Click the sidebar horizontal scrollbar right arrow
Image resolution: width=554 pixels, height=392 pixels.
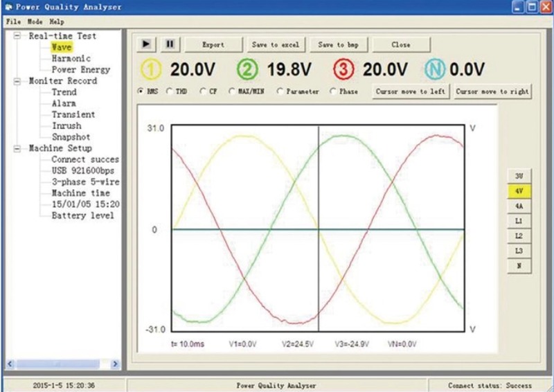coord(115,364)
